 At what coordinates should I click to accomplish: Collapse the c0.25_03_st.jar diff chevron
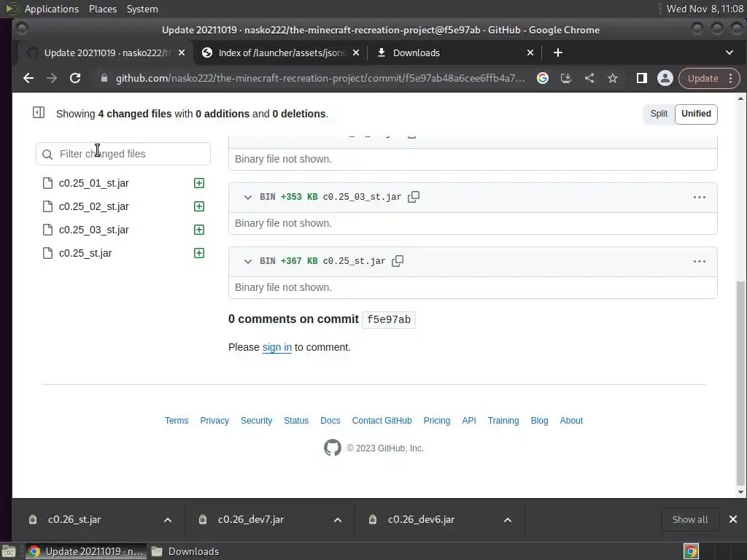click(x=248, y=197)
